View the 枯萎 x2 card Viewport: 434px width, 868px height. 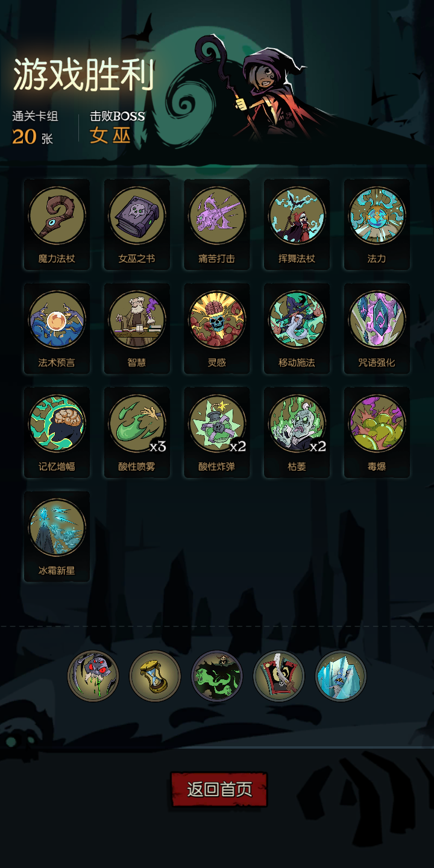click(x=297, y=432)
